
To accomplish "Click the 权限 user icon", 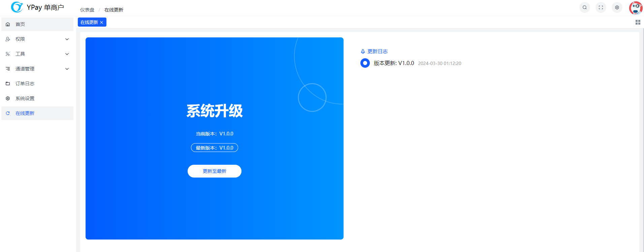I will (8, 39).
